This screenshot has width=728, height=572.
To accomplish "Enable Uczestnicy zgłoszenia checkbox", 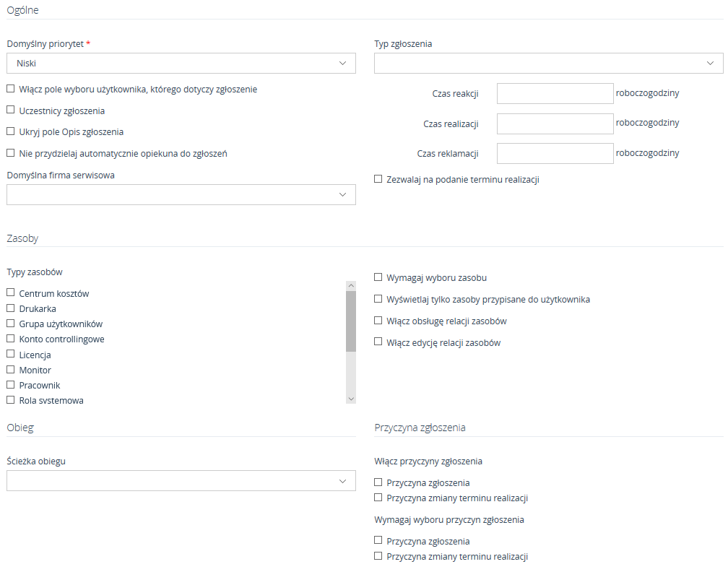I will [11, 110].
